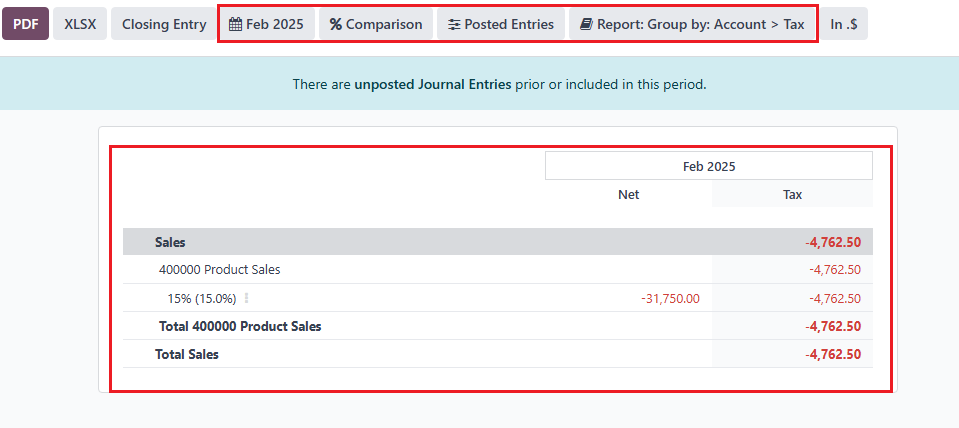
Task: Open the In .$ rounding options
Action: click(843, 24)
